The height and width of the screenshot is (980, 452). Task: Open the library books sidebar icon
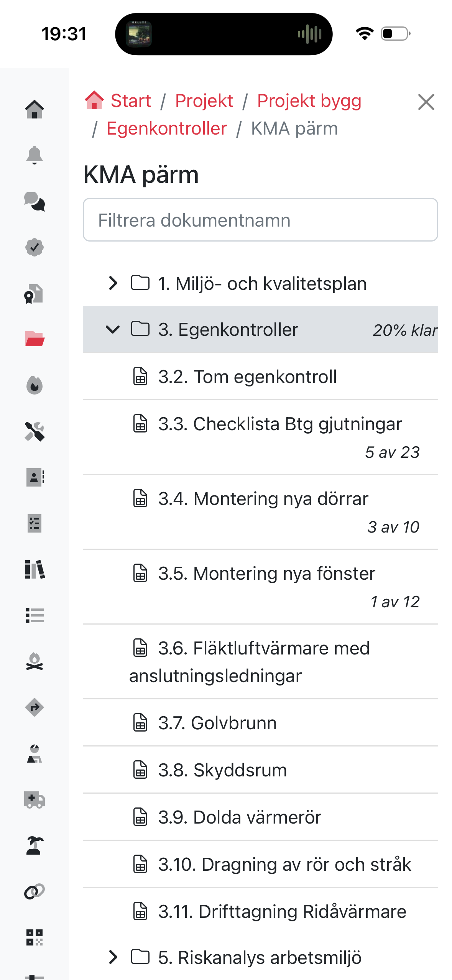(x=35, y=569)
